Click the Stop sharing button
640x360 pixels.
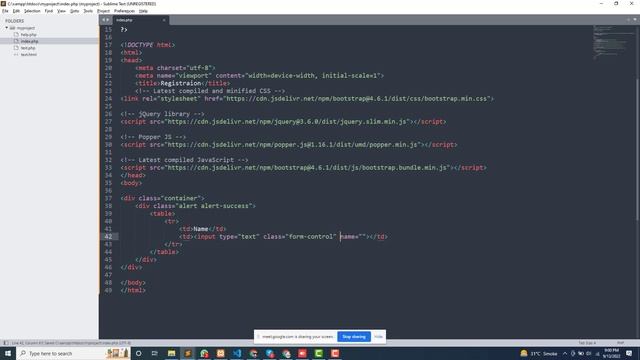click(354, 337)
